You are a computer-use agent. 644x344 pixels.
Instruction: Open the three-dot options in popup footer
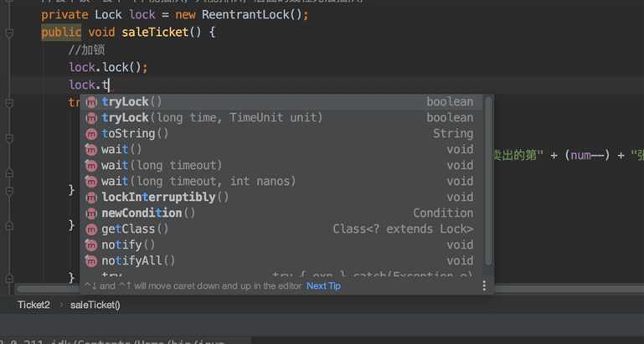[483, 285]
